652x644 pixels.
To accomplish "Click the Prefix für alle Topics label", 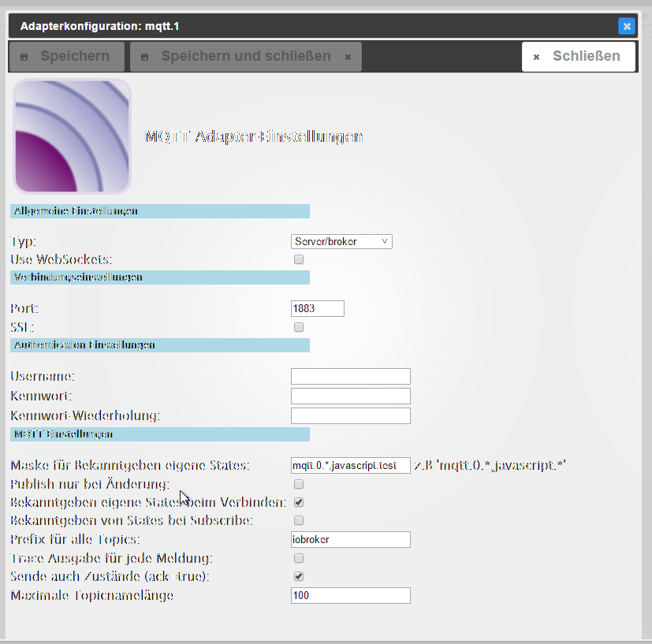I will tap(75, 540).
